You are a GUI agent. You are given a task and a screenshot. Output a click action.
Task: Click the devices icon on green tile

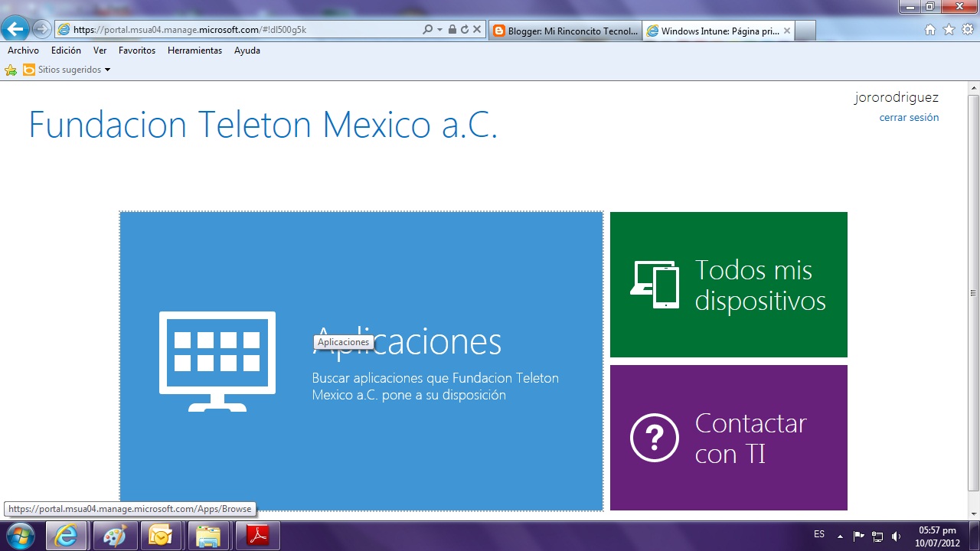tap(655, 285)
